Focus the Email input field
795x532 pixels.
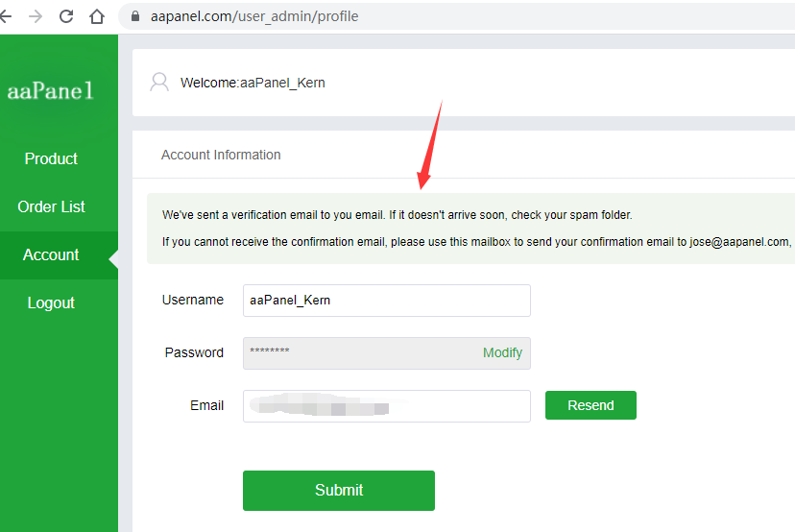[x=386, y=405]
